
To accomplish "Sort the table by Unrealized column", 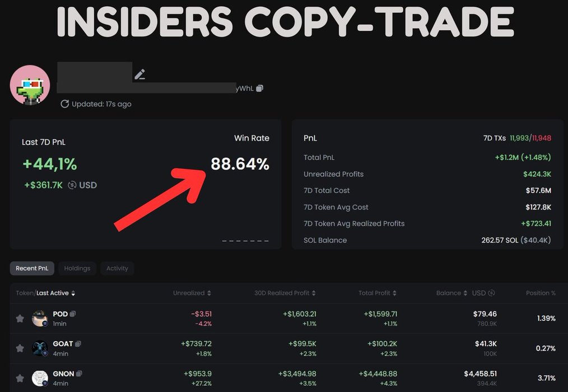I will point(192,293).
